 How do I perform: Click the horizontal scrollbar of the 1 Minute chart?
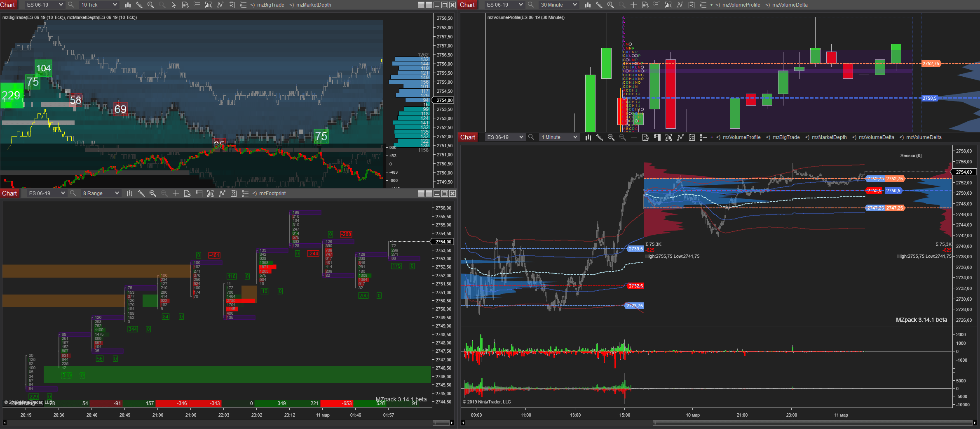(x=812, y=423)
